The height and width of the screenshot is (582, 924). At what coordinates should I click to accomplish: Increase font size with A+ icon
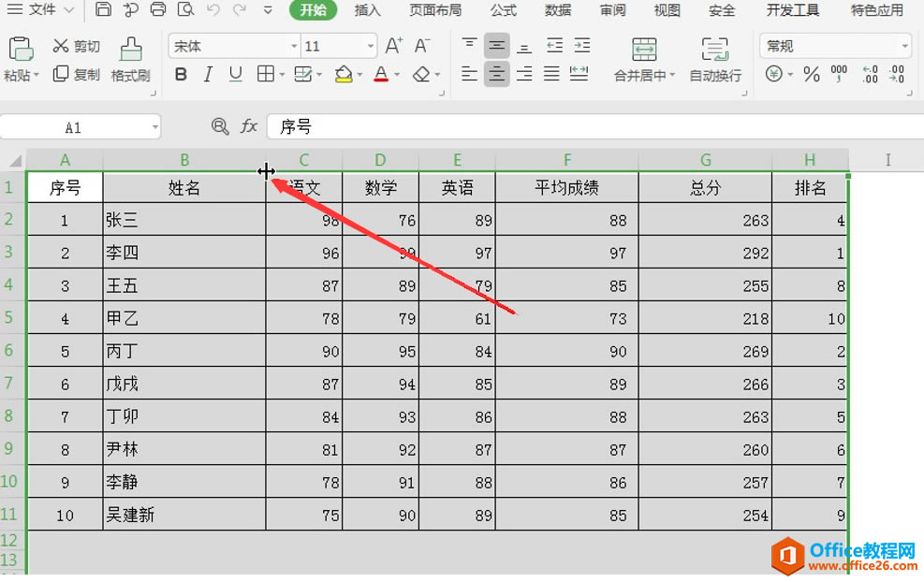click(x=393, y=45)
